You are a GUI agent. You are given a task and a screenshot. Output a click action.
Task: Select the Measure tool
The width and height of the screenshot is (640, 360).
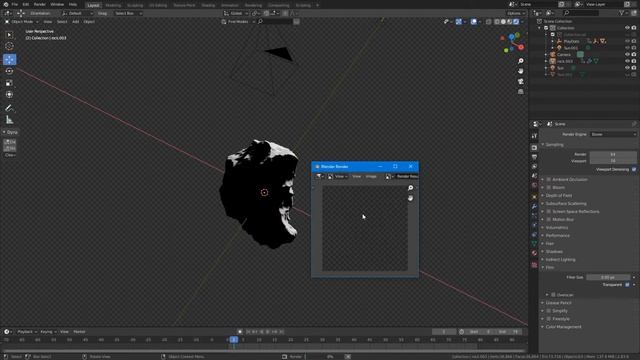(x=9, y=120)
